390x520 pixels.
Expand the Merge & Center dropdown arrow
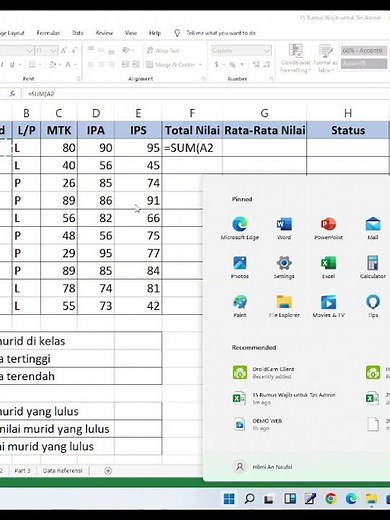click(x=200, y=64)
